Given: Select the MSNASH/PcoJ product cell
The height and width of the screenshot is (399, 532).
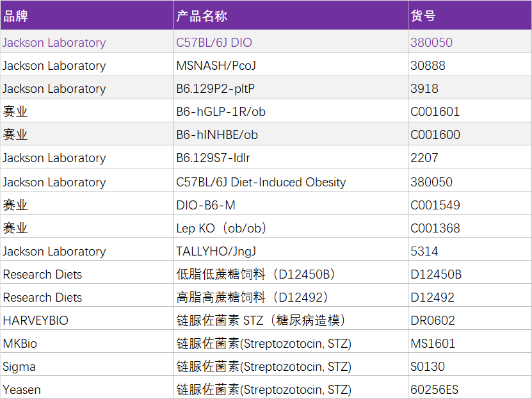Looking at the screenshot, I should 291,65.
